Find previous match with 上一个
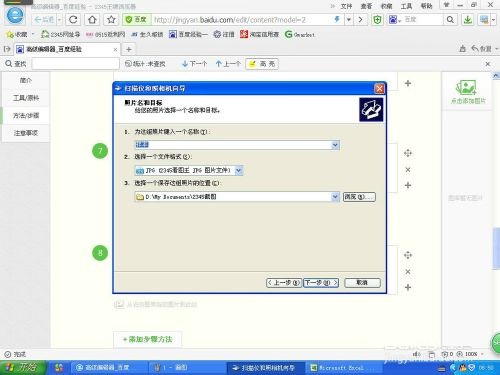 coord(228,64)
